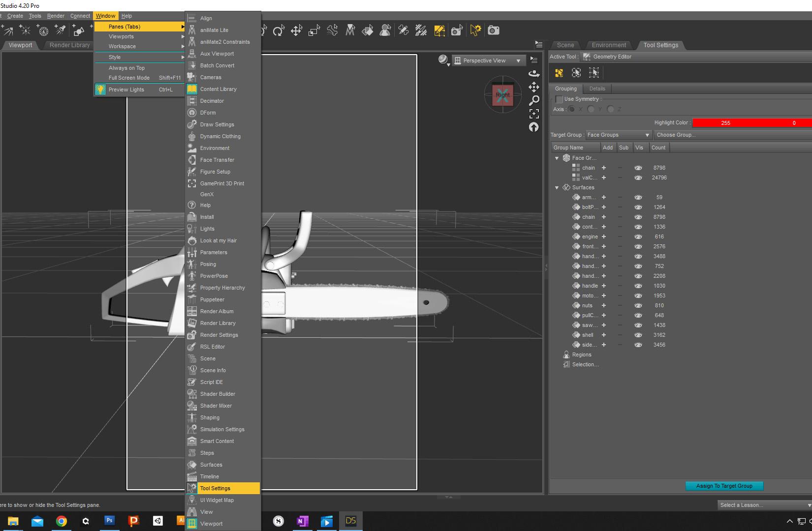Click the camera render icon in toolbar

[493, 30]
